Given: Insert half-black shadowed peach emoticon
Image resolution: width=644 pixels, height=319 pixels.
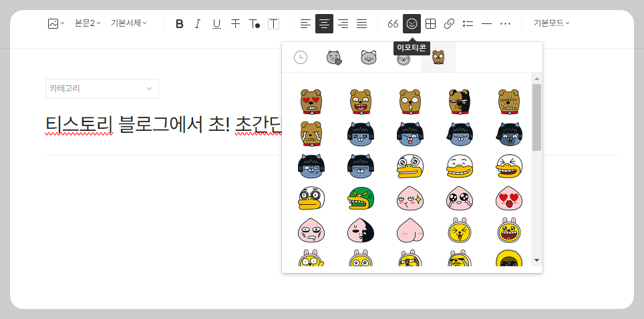Looking at the screenshot, I should click(361, 230).
